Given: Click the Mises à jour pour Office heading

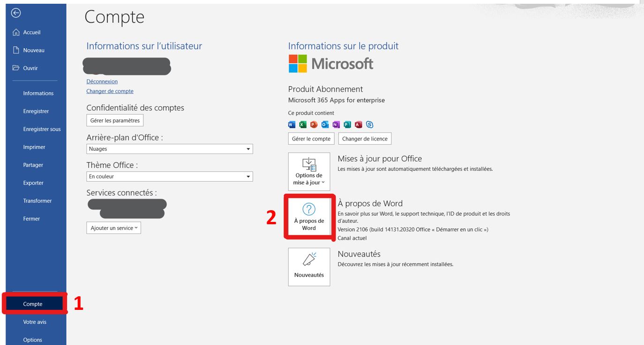Looking at the screenshot, I should pyautogui.click(x=380, y=159).
